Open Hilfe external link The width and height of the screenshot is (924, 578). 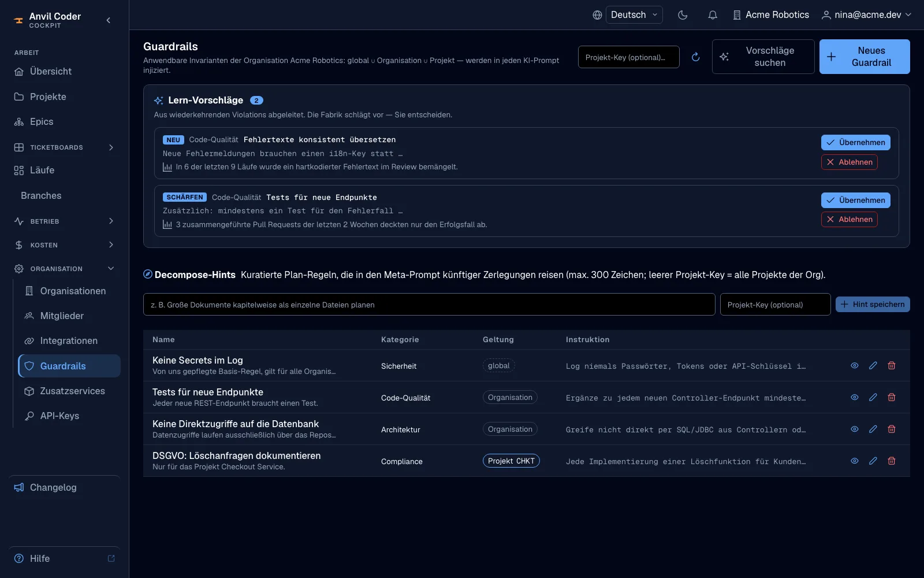click(x=64, y=558)
